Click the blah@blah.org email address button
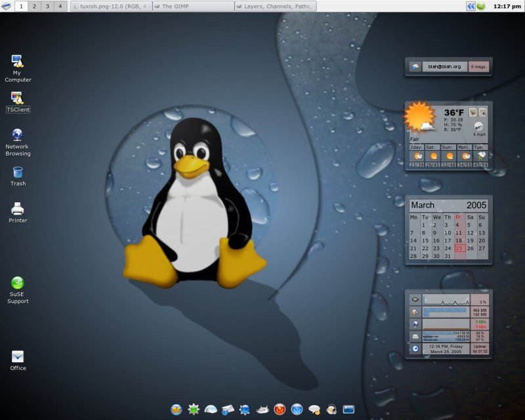This screenshot has width=525, height=420. [444, 67]
